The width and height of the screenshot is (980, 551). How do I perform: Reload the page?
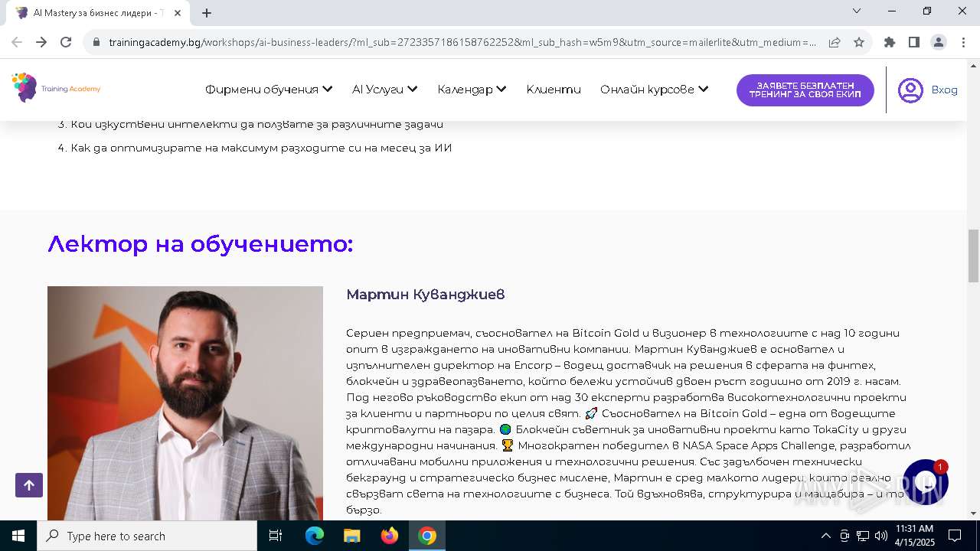point(66,42)
